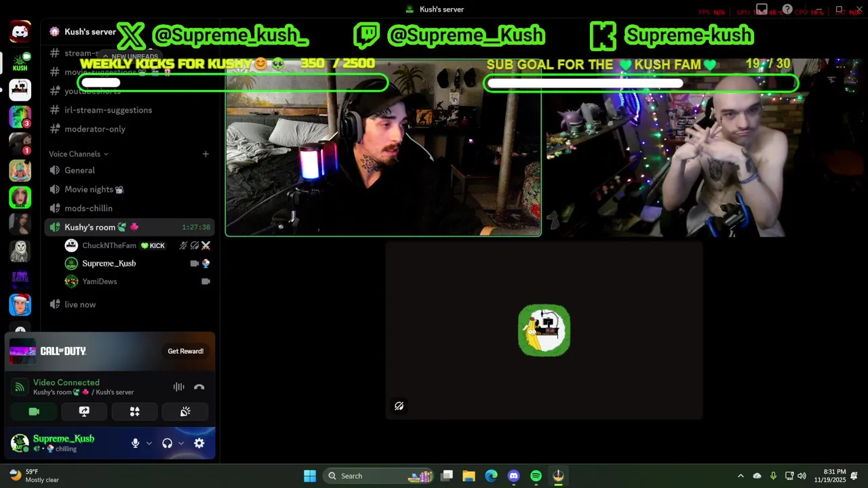Launch Microsoft Edge from taskbar
Image resolution: width=868 pixels, height=488 pixels.
491,476
